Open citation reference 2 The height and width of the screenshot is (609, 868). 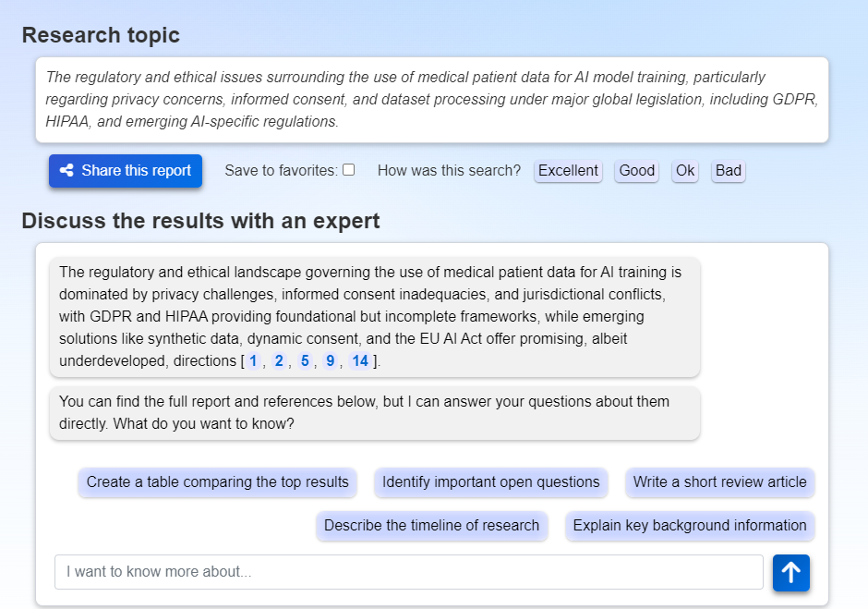point(279,360)
